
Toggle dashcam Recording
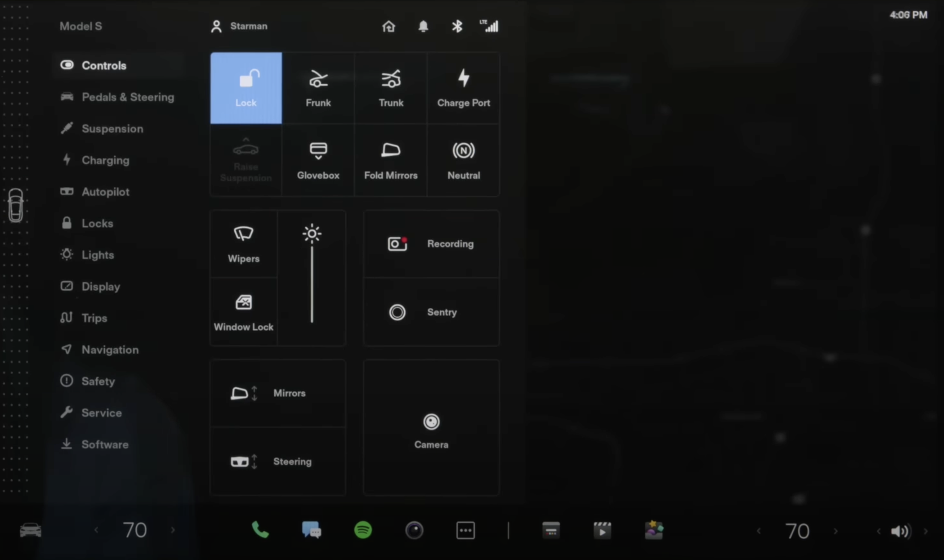pyautogui.click(x=431, y=244)
